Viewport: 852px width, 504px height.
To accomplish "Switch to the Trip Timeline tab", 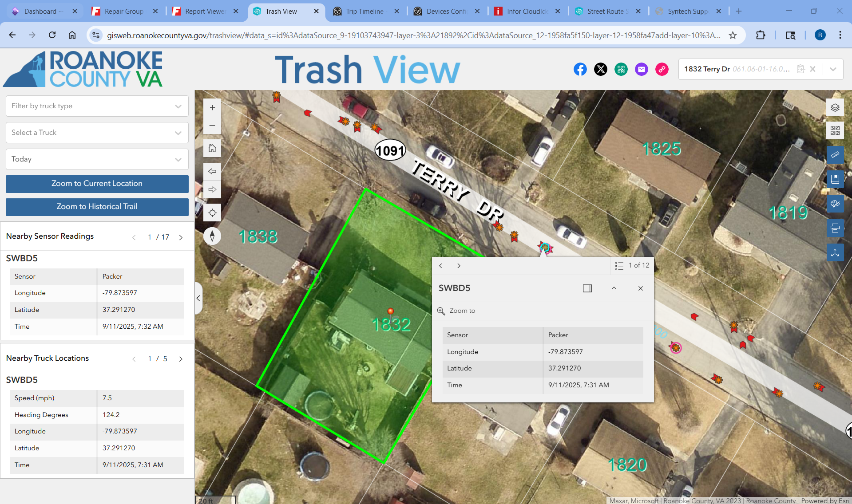I will (x=366, y=11).
